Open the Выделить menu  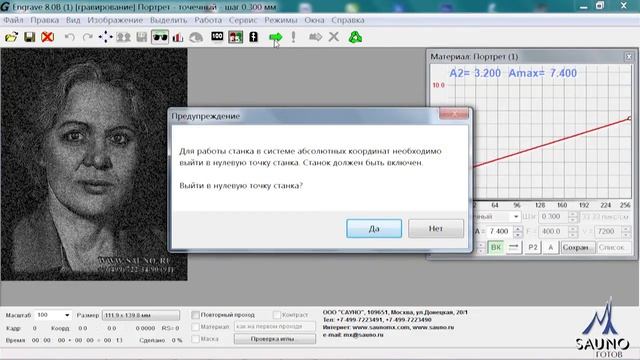click(x=168, y=20)
